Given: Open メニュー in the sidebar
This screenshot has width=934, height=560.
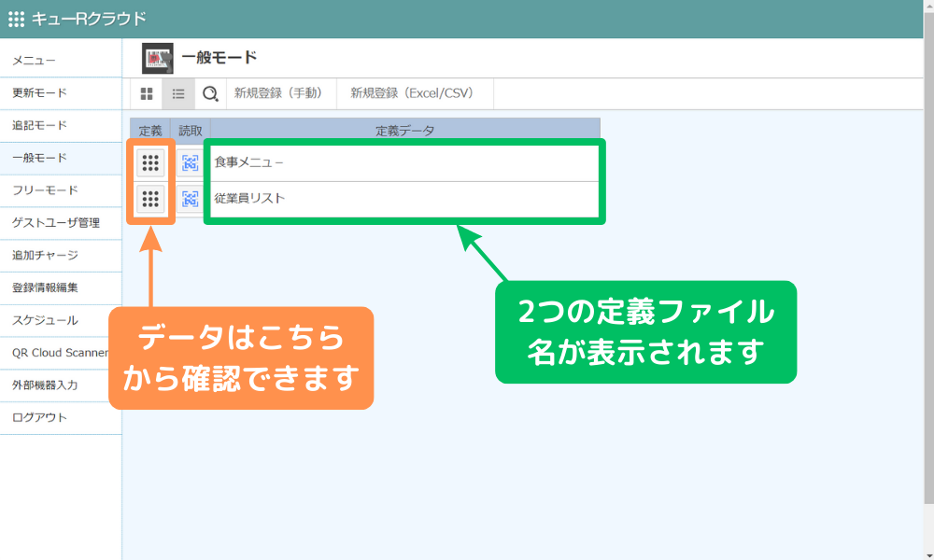Looking at the screenshot, I should click(x=61, y=61).
